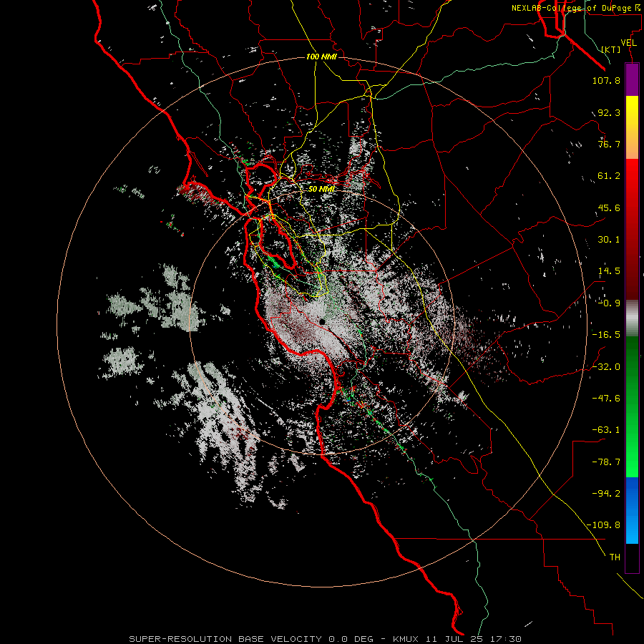Screen dimensions: 644x644
Task: Click the 50 NMI range ring label
Action: point(321,190)
